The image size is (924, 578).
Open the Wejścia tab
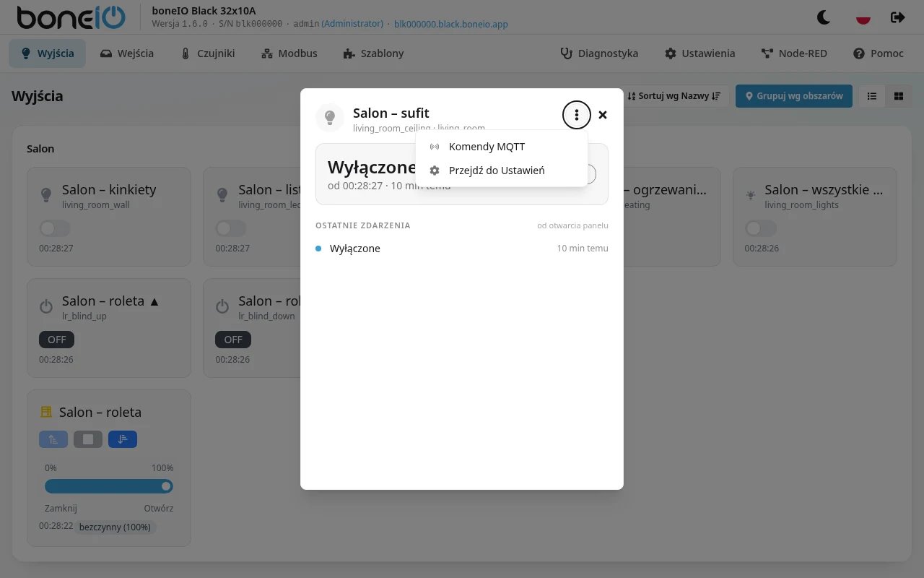[x=127, y=53]
